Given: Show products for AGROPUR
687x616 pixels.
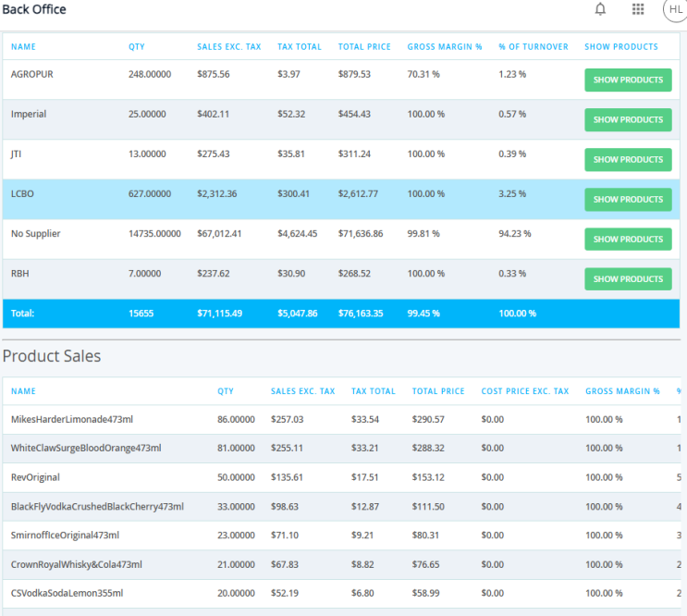Looking at the screenshot, I should [x=628, y=80].
